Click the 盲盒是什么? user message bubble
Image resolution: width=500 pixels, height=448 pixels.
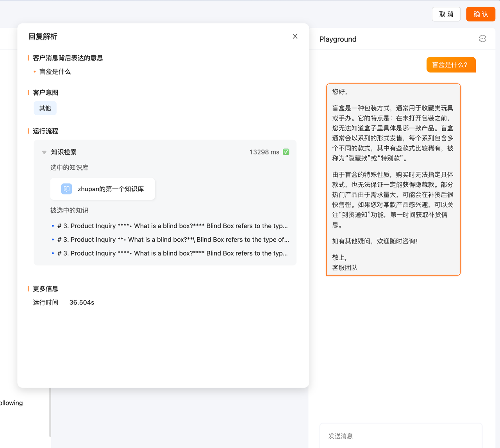451,65
